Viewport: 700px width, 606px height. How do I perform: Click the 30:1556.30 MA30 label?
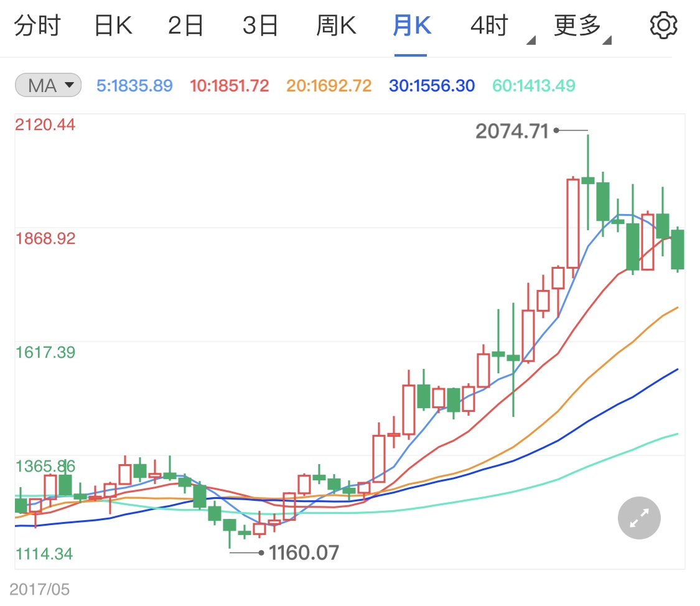pos(432,86)
